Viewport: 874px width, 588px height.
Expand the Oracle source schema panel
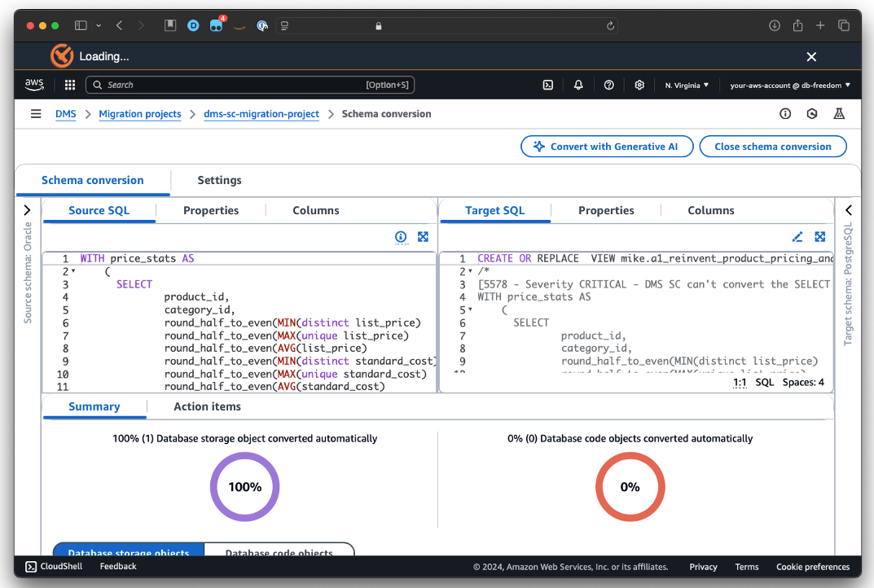27,210
